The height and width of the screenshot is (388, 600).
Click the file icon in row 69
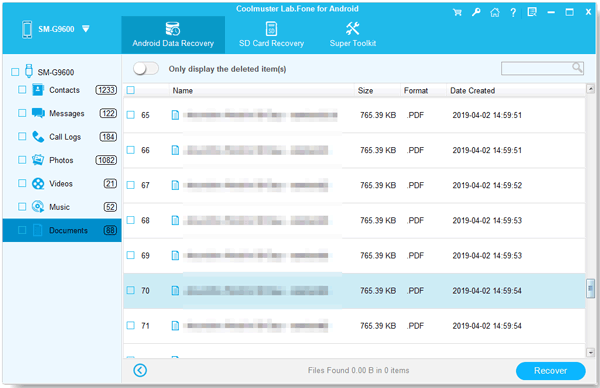coord(175,255)
